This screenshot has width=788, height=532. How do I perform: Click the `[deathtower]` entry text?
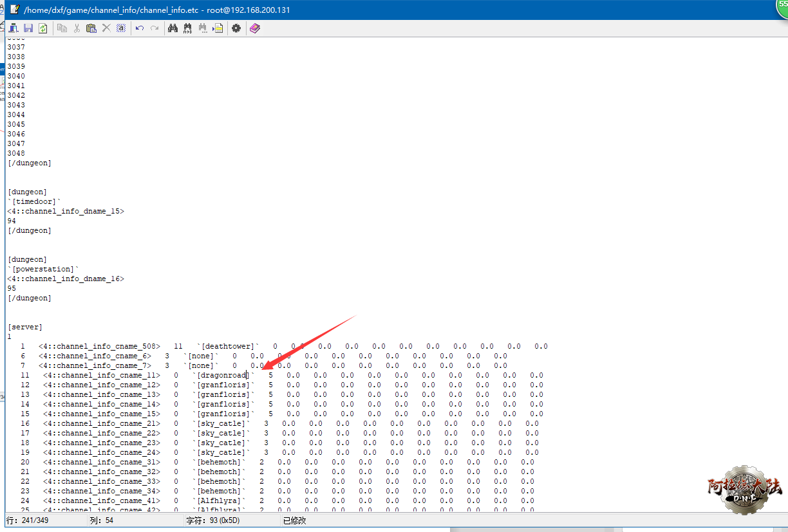225,346
